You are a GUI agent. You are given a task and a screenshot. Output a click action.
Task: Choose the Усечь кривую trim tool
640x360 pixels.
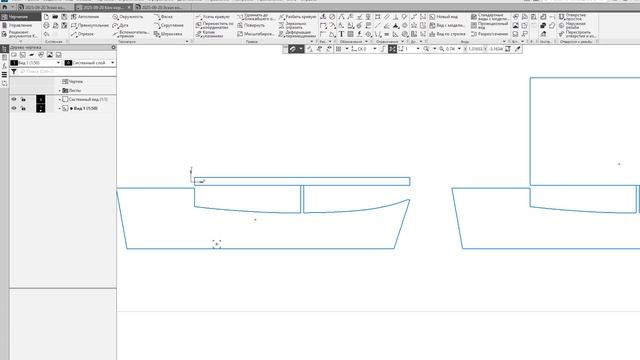213,17
